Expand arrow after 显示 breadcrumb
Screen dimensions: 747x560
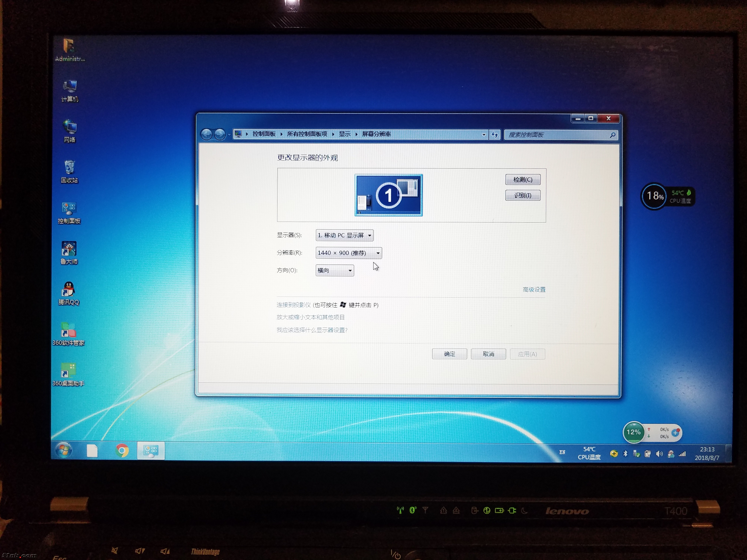356,134
